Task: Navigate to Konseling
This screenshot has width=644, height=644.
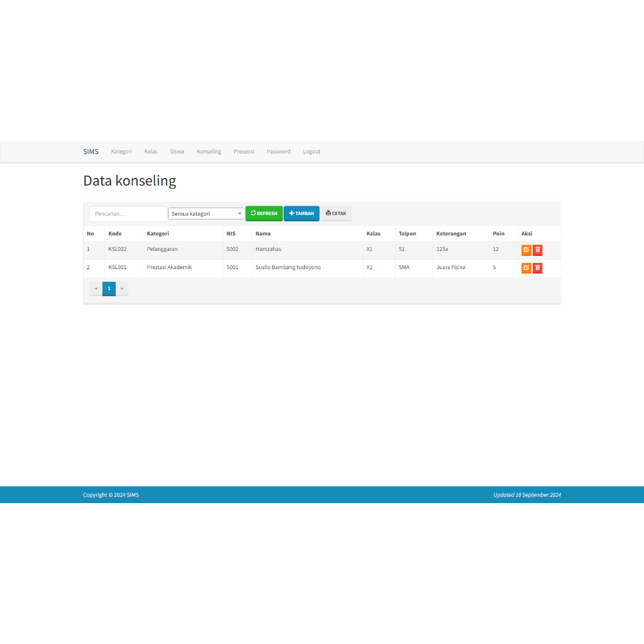Action: 209,152
